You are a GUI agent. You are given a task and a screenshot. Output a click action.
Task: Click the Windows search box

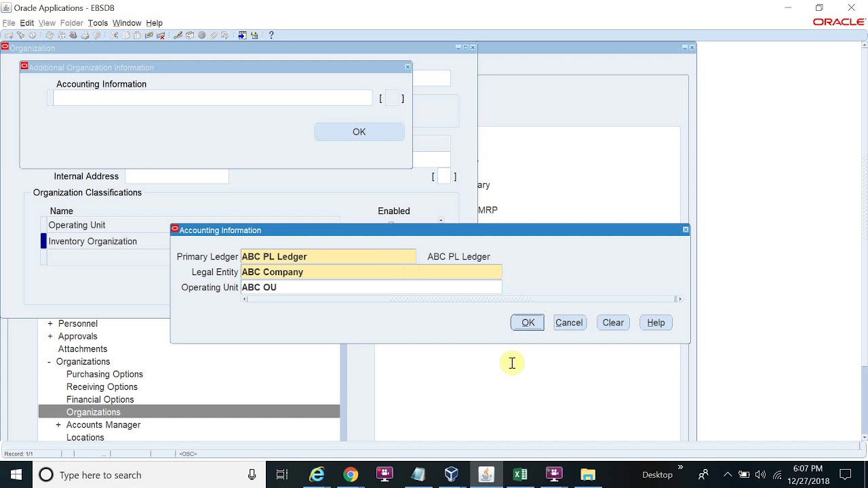click(x=149, y=474)
